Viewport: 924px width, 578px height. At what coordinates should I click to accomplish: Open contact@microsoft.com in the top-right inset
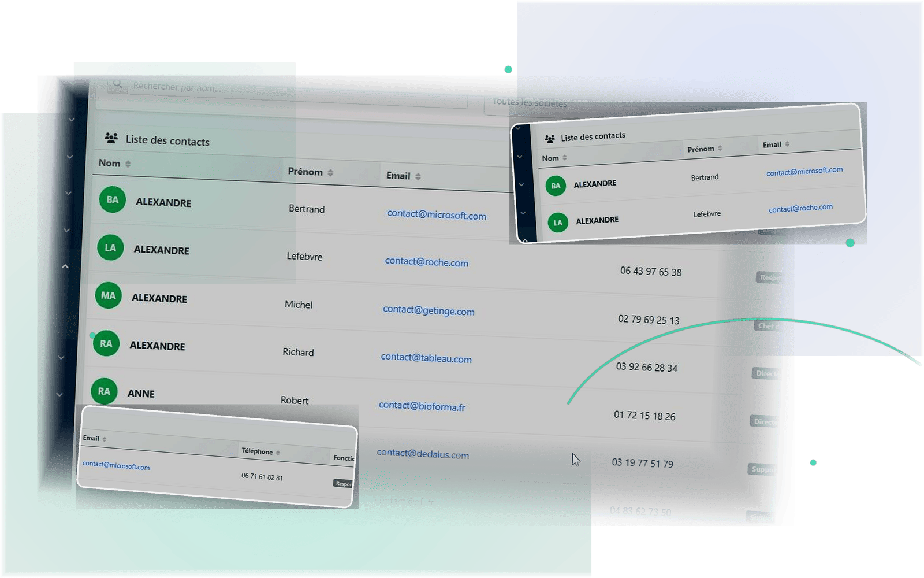pos(804,171)
